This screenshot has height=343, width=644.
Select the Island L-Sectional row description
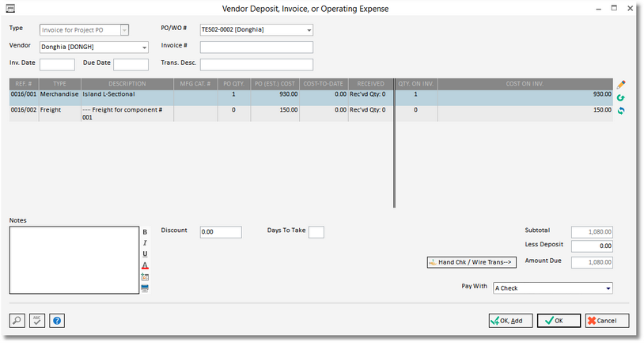[108, 94]
